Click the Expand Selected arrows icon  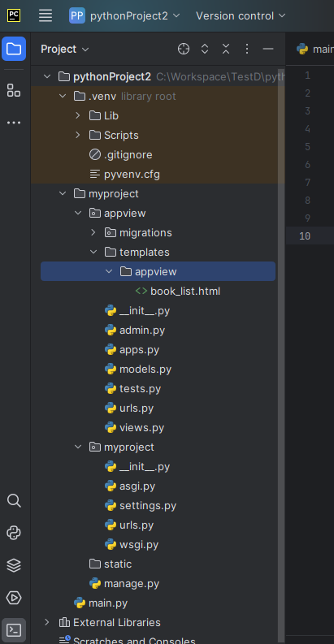(x=205, y=50)
